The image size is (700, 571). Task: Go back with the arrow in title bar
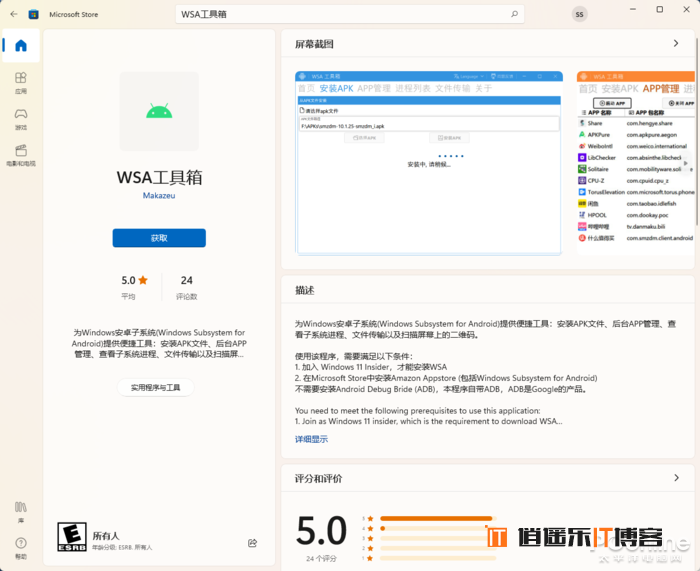click(x=14, y=14)
